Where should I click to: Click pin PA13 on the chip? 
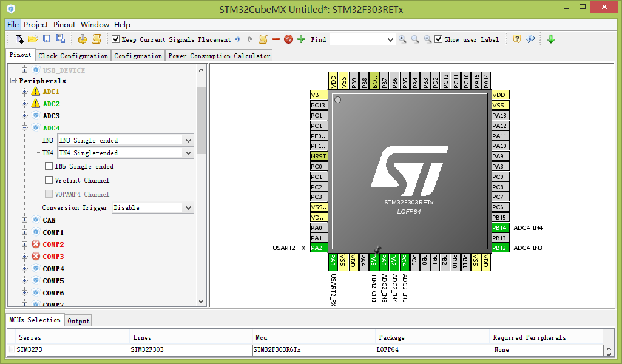500,115
